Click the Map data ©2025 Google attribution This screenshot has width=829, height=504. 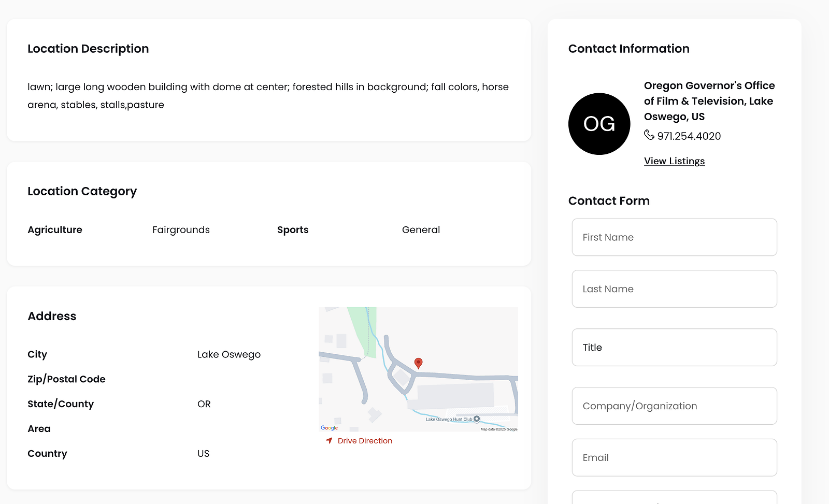pyautogui.click(x=498, y=429)
